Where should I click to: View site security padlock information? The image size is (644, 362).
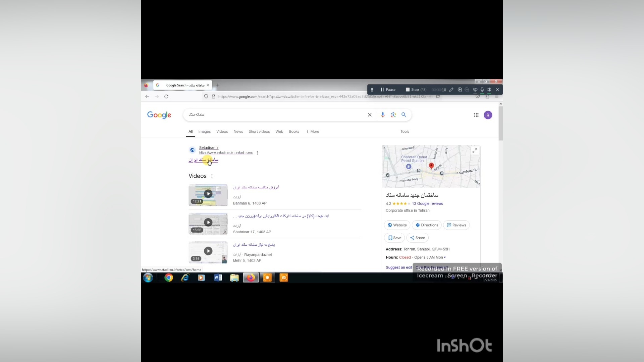click(213, 97)
